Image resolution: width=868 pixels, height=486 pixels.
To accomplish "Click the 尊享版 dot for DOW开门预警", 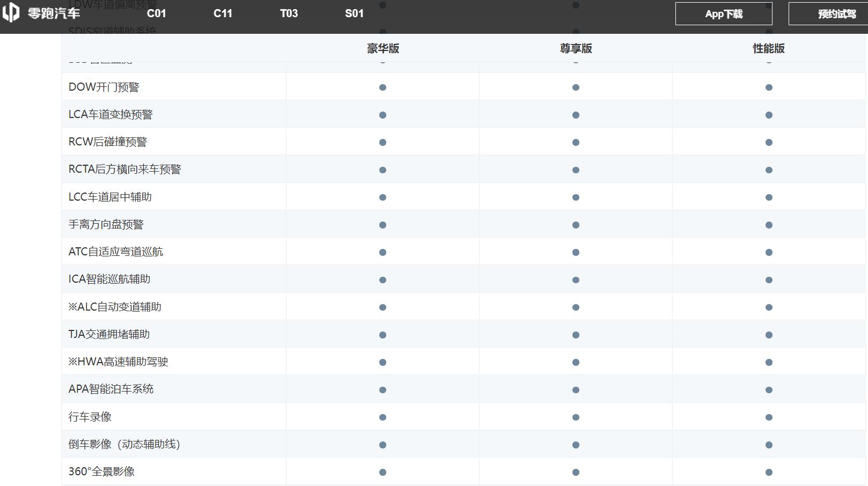I will coord(576,87).
